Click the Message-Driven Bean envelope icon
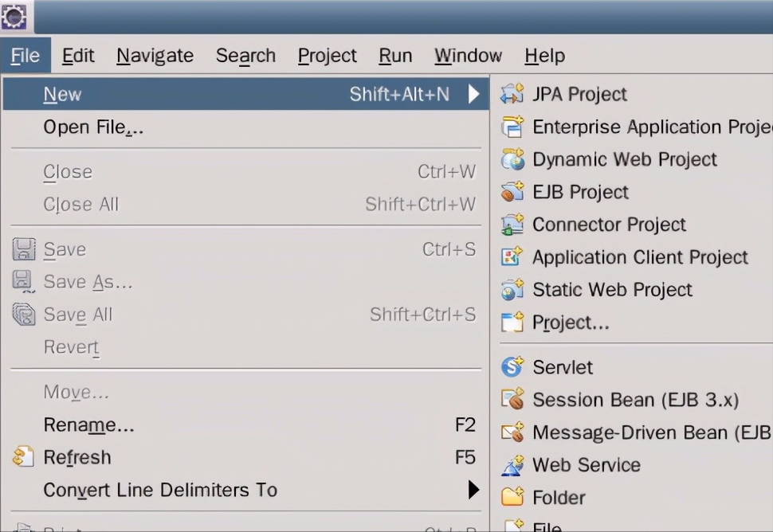Image resolution: width=773 pixels, height=532 pixels. point(512,432)
